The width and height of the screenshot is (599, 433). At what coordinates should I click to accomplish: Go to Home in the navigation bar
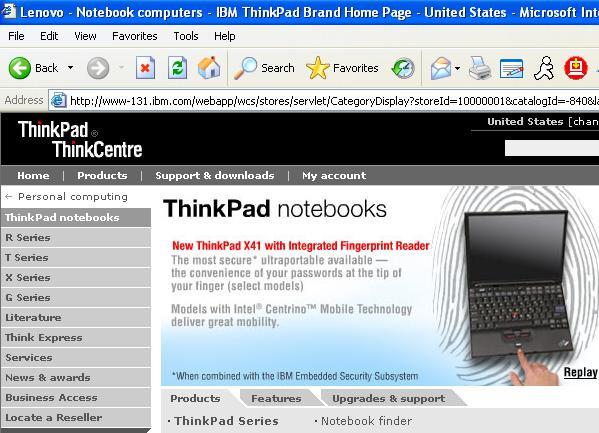tap(33, 175)
